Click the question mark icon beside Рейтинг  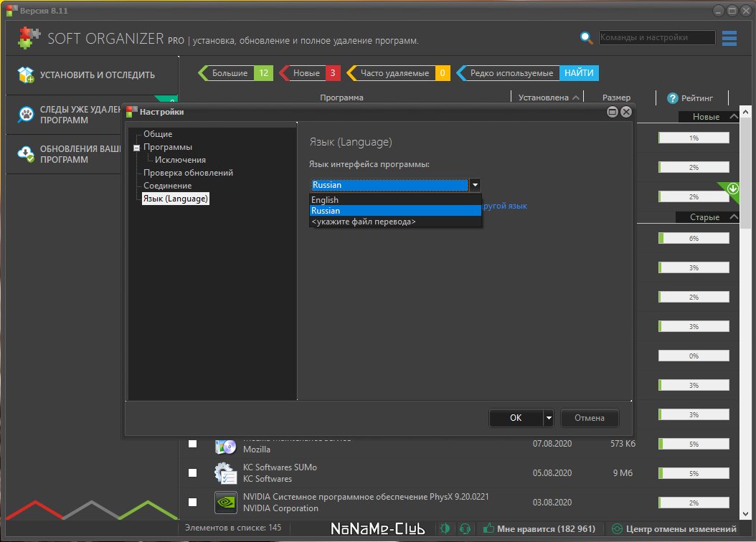point(673,98)
